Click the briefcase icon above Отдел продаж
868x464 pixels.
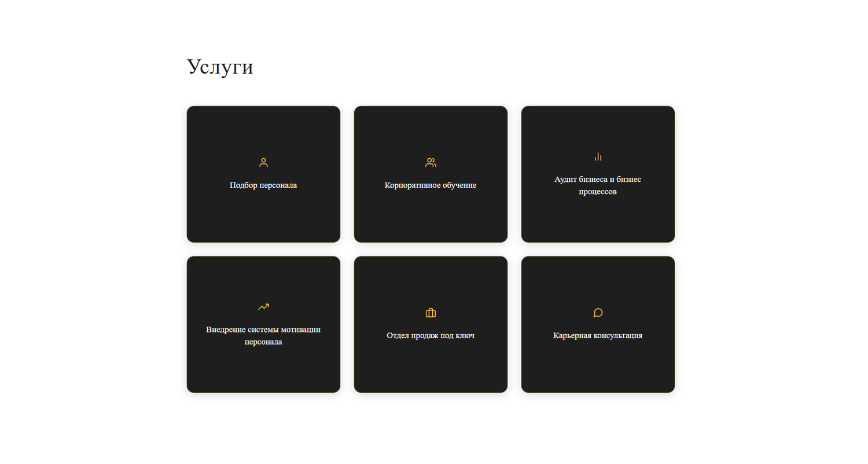(x=431, y=313)
